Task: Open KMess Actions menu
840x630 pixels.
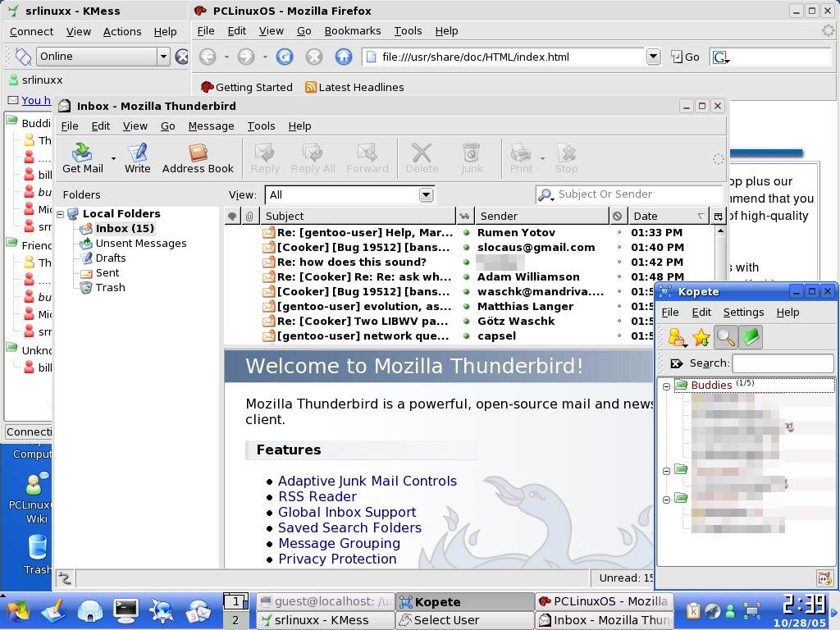Action: [122, 32]
